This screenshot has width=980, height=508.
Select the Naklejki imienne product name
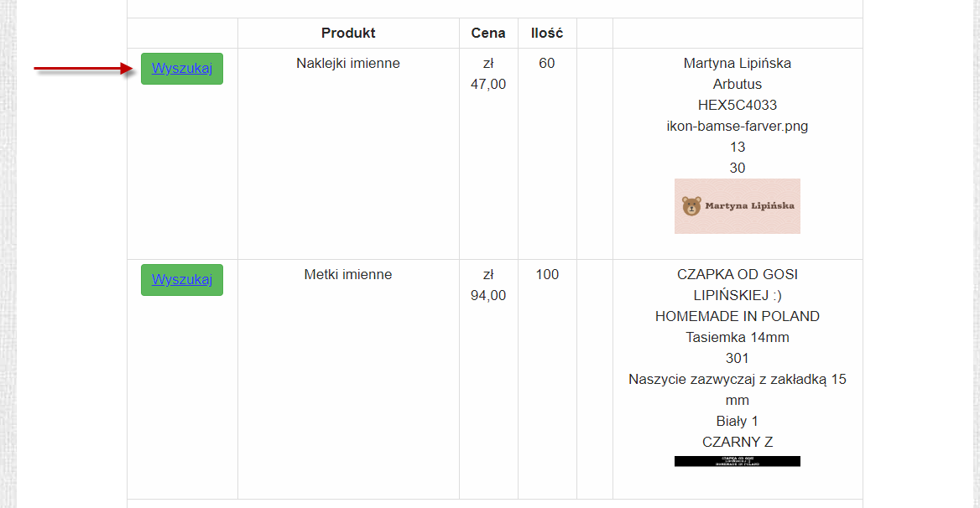pos(348,63)
